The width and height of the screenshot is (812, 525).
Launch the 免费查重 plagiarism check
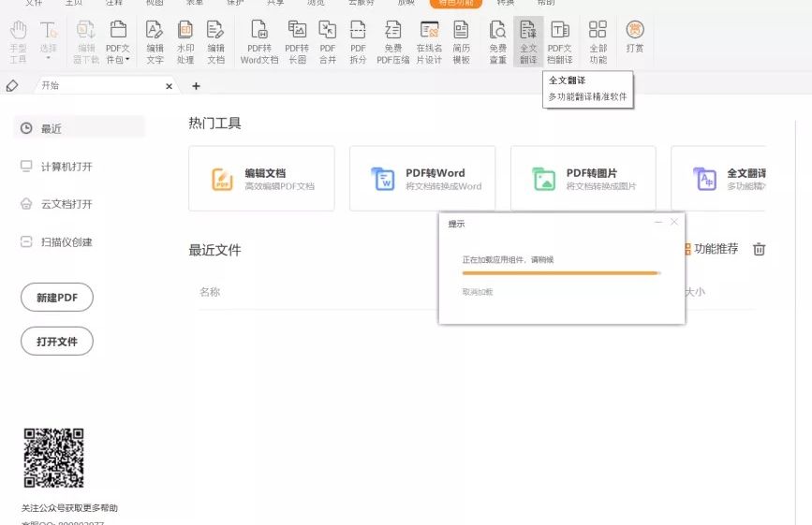click(x=497, y=42)
